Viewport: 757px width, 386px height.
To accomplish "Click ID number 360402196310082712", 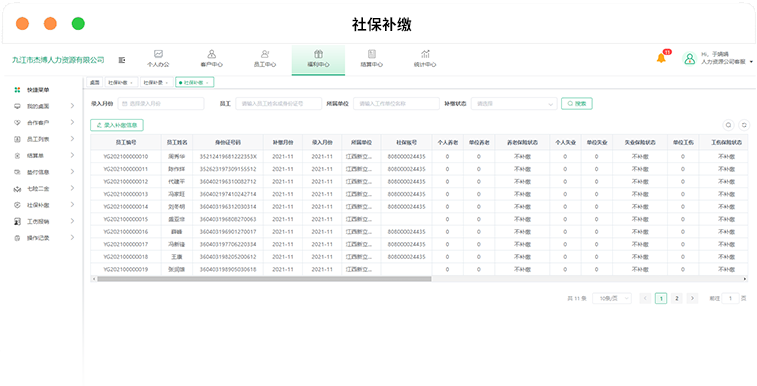I will (228, 181).
